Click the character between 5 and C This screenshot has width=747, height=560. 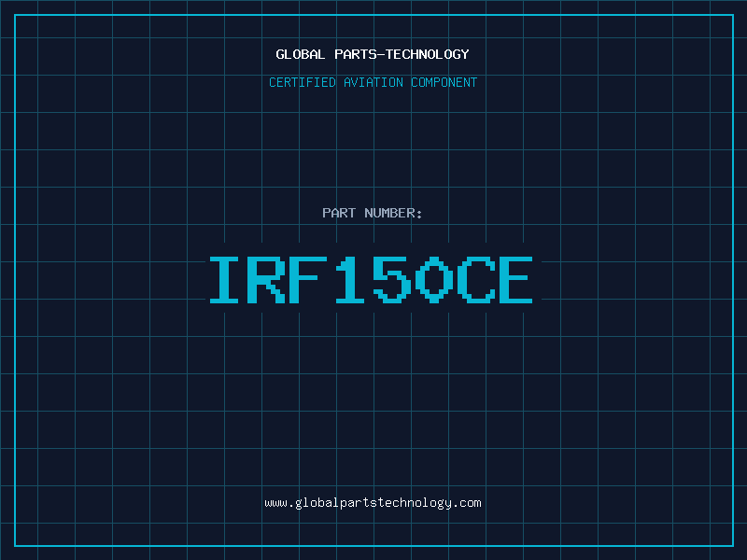point(434,280)
